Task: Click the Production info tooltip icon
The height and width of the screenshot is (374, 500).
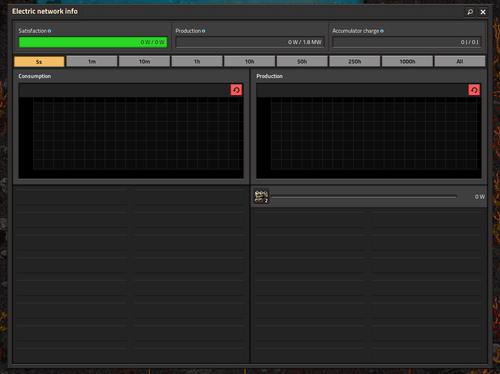Action: pos(203,31)
